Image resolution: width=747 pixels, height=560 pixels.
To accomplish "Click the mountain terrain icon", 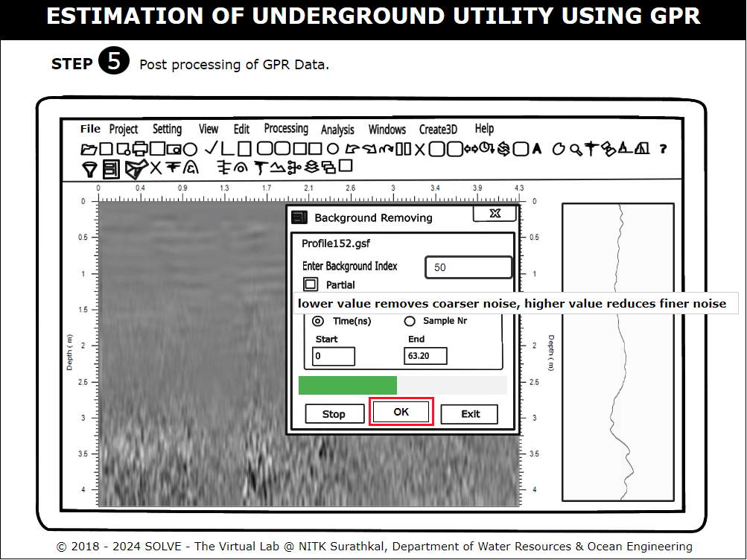I will 278,168.
